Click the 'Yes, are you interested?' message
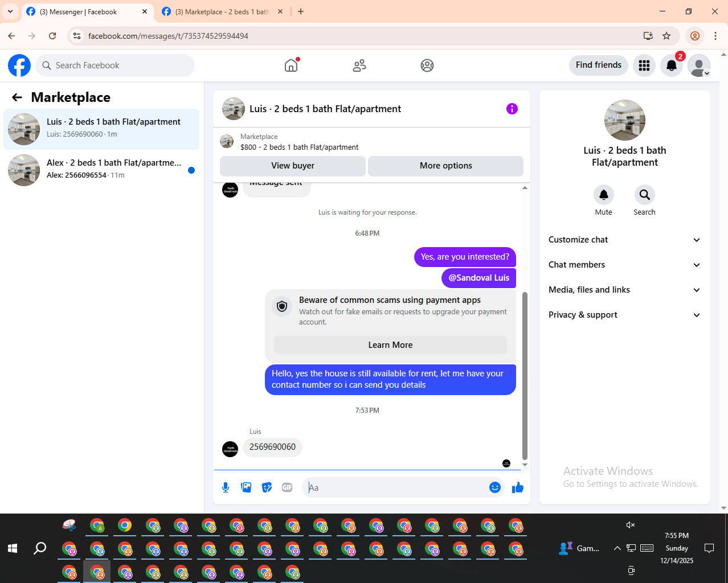Image resolution: width=728 pixels, height=583 pixels. [x=465, y=257]
